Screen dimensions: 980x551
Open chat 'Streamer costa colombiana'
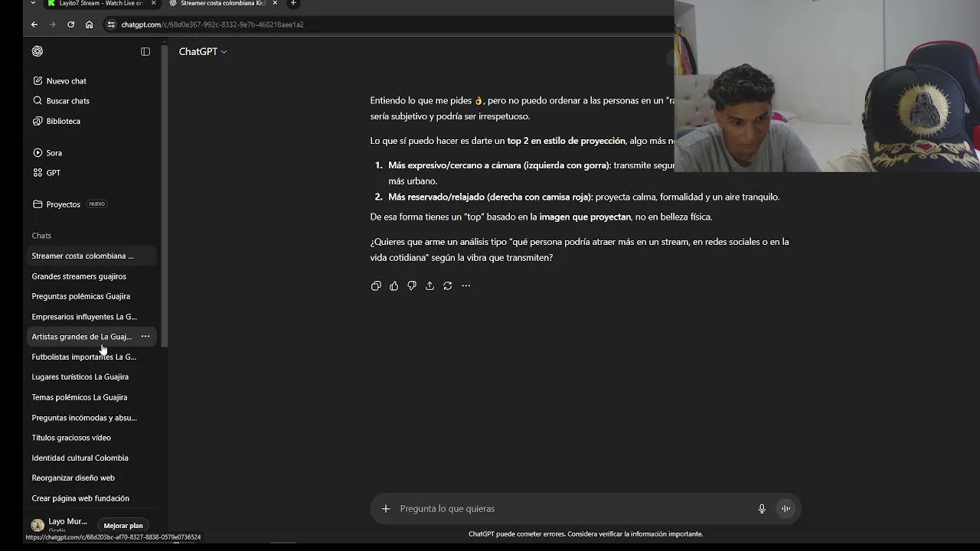click(x=92, y=256)
